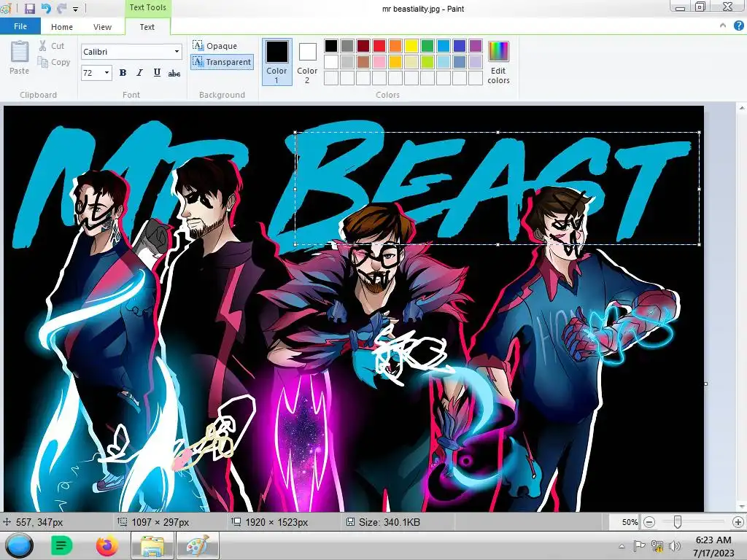
Task: Pick the black palette swatch
Action: [331, 46]
